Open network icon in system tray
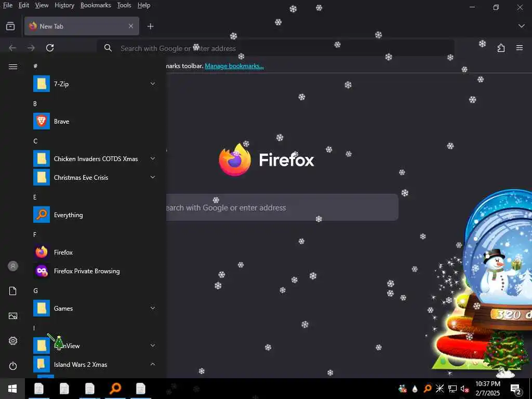Screen dimensions: 532x399 click(x=453, y=389)
